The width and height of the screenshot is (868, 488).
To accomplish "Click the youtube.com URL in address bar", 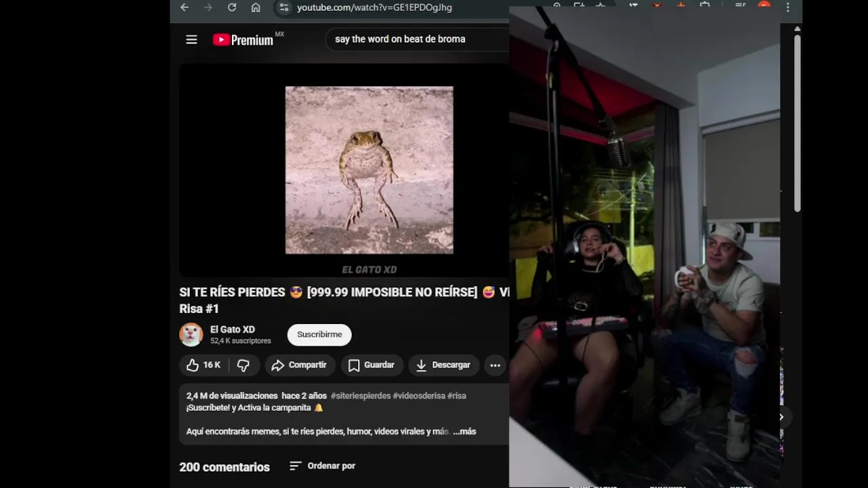I will coord(374,7).
